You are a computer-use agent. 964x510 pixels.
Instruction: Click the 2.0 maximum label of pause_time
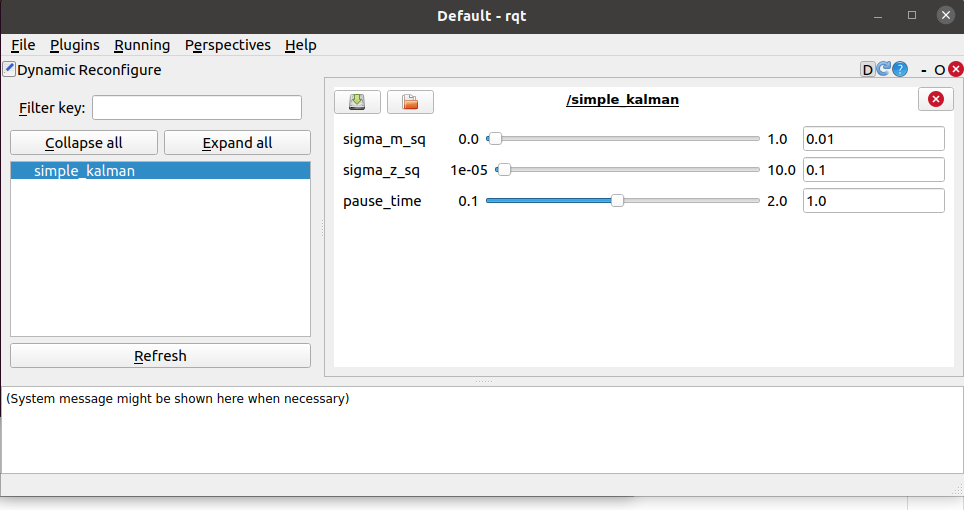777,201
